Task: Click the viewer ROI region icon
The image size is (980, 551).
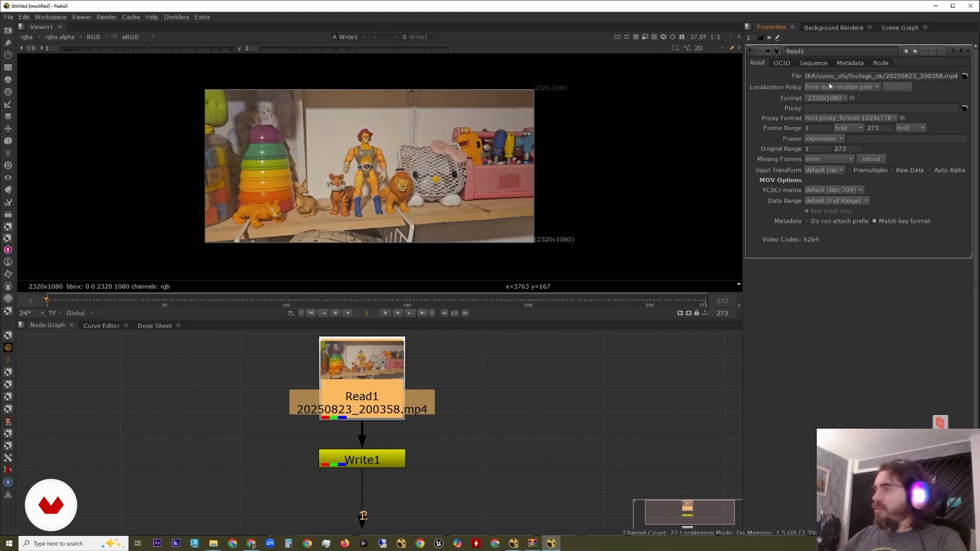Action: 675,48
